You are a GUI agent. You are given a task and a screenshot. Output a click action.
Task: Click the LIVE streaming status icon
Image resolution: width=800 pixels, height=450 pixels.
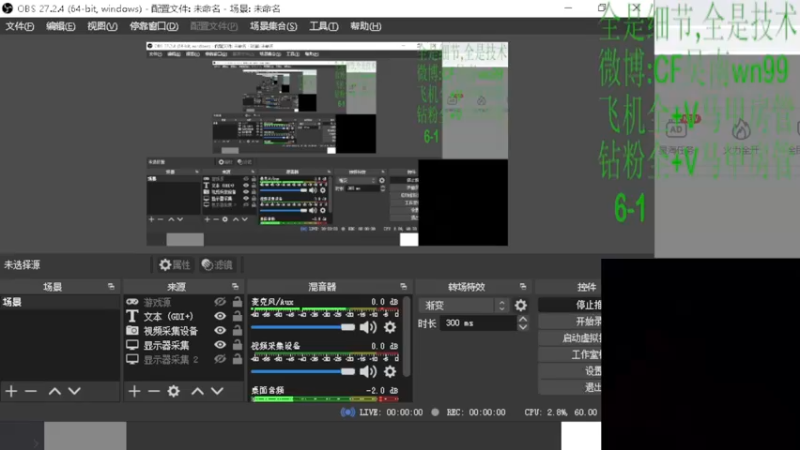(347, 412)
